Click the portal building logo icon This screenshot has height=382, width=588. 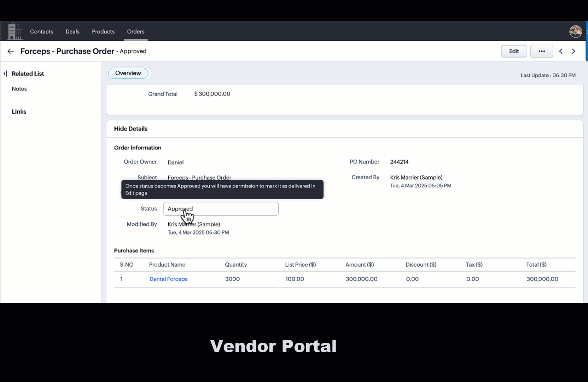pyautogui.click(x=15, y=31)
